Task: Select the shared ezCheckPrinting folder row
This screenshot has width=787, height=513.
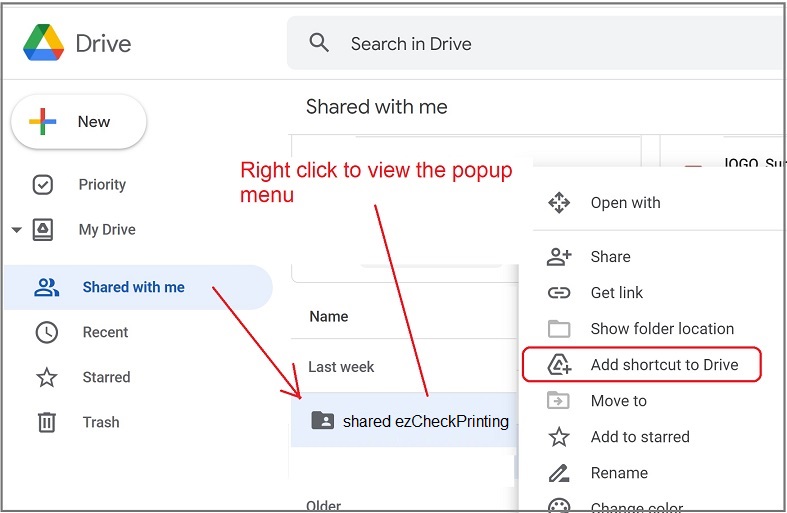Action: [x=405, y=420]
